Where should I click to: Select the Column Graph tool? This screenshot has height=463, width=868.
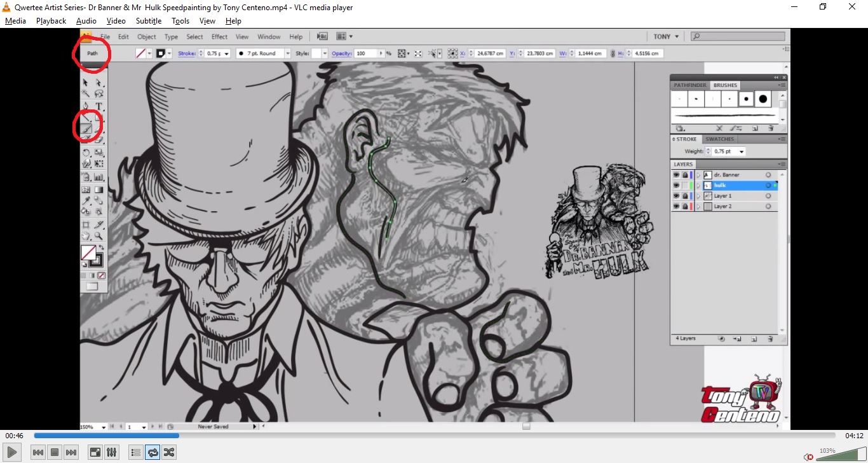click(x=98, y=177)
